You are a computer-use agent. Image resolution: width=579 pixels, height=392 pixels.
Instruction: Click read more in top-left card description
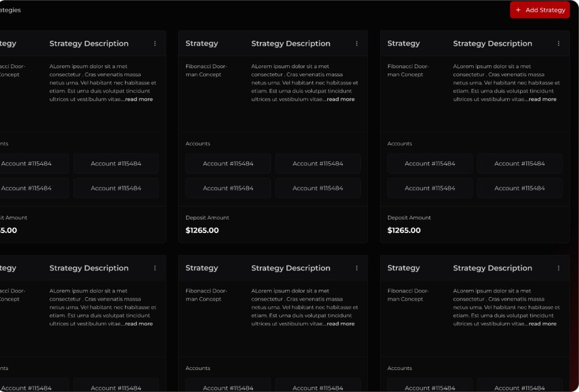click(x=139, y=99)
